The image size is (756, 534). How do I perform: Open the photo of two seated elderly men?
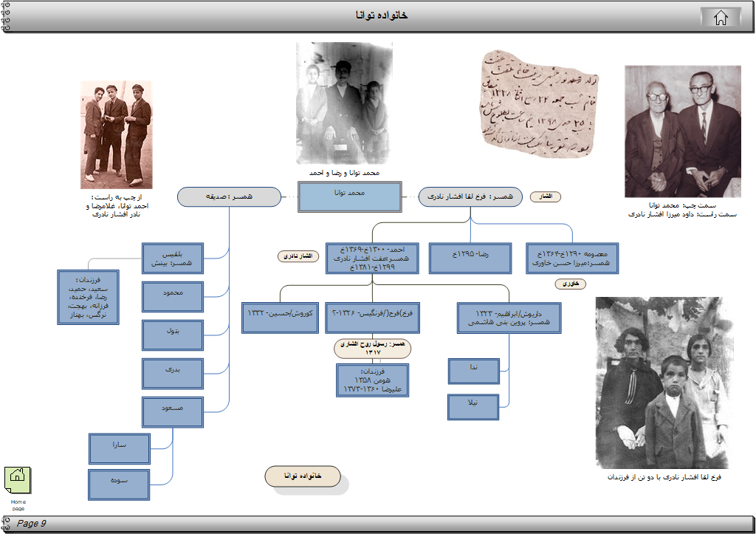682,131
